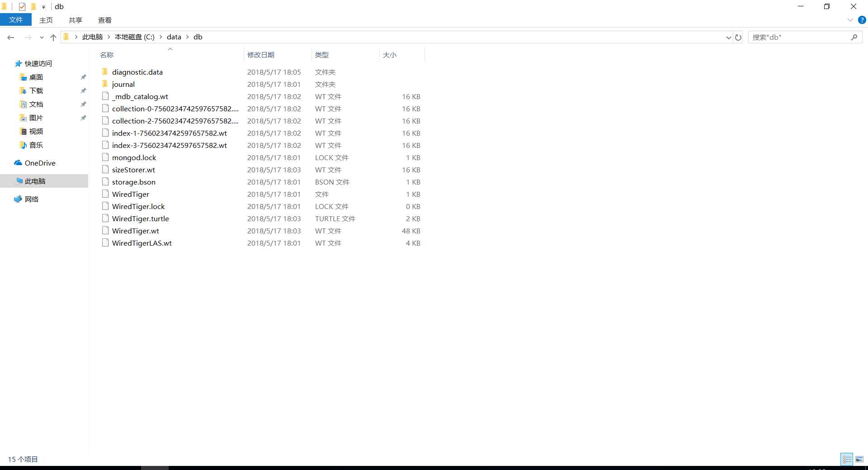
Task: Click the Forward navigation arrow
Action: click(x=28, y=38)
